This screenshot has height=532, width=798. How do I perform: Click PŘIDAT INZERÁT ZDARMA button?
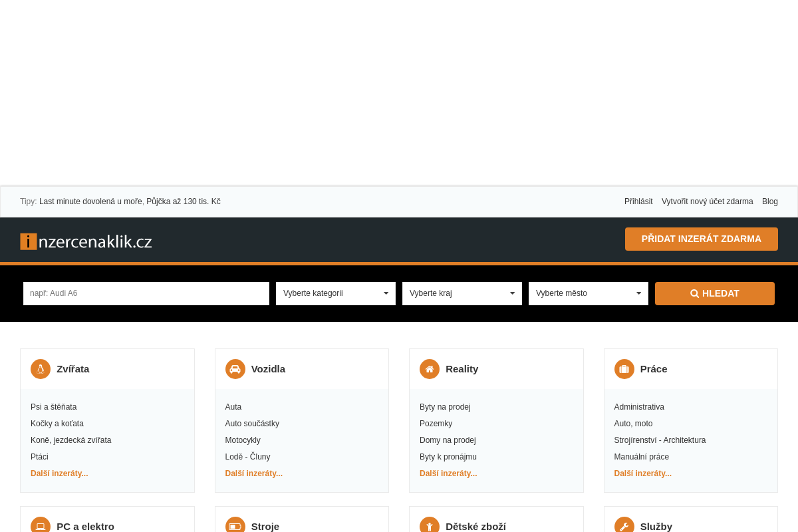[x=702, y=239]
